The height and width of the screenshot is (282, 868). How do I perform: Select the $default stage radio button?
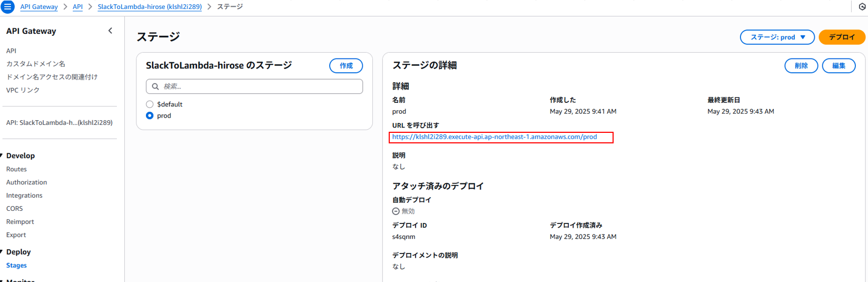tap(150, 104)
